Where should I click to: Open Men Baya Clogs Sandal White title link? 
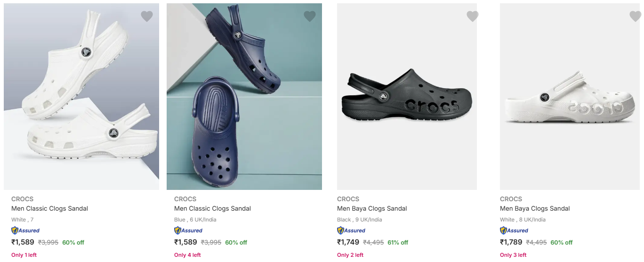(535, 208)
